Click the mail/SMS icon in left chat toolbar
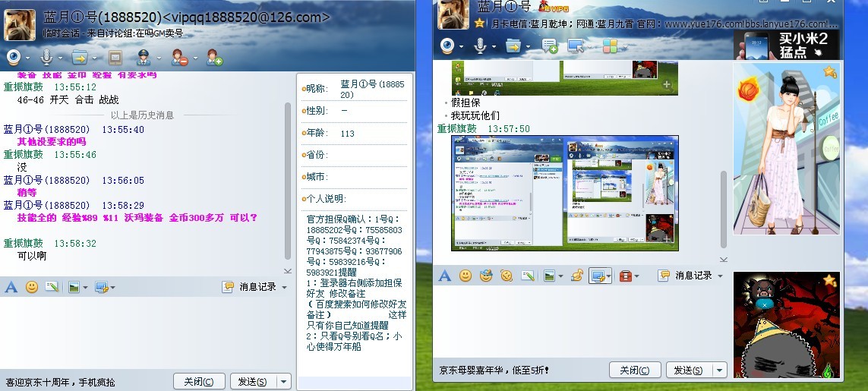 pos(115,57)
